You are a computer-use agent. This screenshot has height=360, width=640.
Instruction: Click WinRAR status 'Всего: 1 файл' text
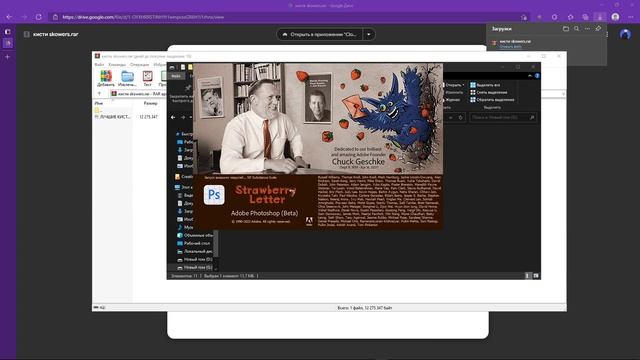click(x=365, y=308)
